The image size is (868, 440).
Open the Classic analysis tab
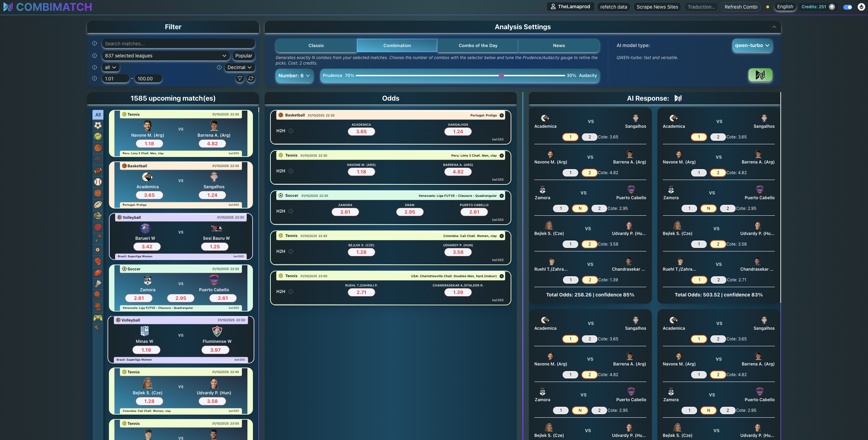point(316,45)
